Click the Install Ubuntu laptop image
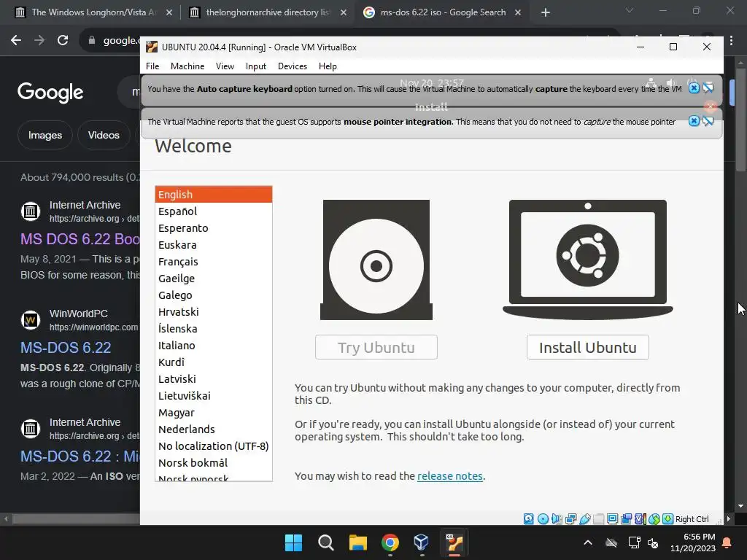Screen dimensions: 747x560 coord(588,260)
